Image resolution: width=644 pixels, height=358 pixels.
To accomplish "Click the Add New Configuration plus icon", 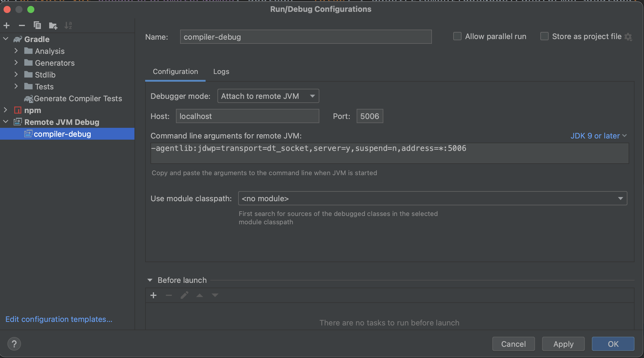I will click(x=7, y=26).
